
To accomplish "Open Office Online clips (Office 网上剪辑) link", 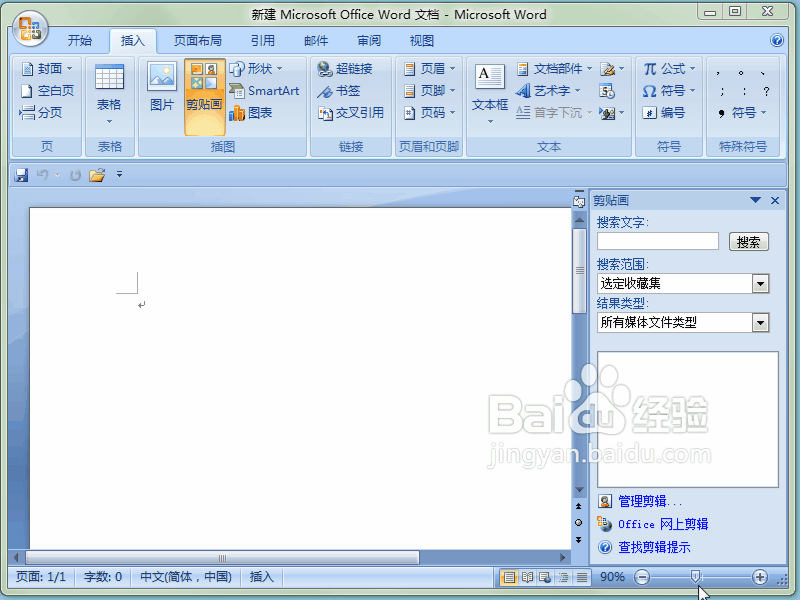I will tap(663, 524).
